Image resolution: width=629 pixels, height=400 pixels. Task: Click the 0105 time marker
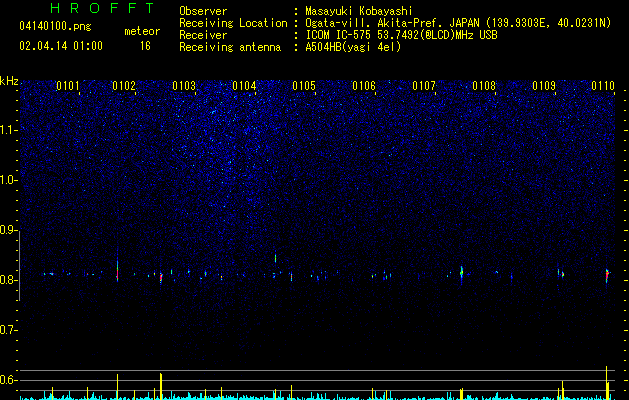[304, 86]
